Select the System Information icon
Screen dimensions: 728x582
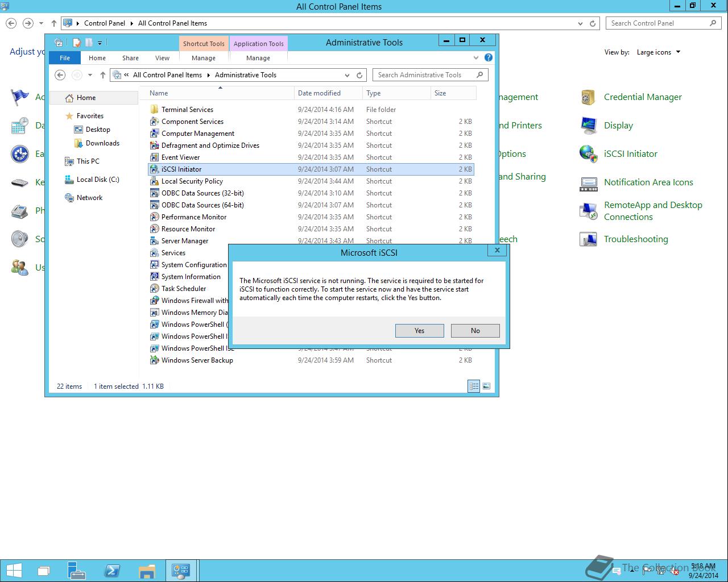point(154,277)
